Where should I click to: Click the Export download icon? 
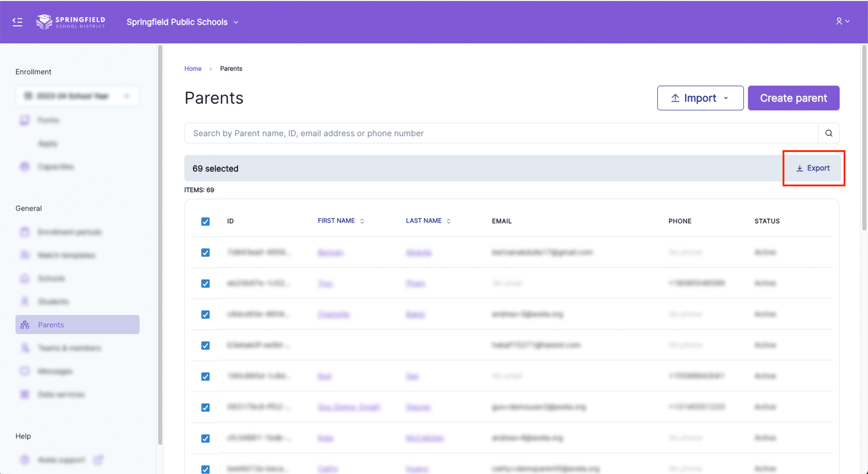(799, 168)
